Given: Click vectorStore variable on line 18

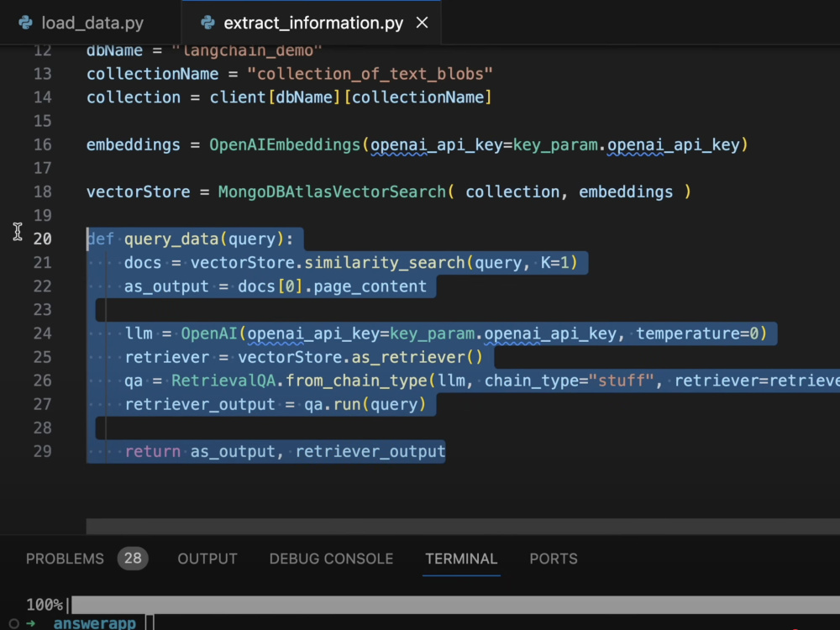Looking at the screenshot, I should [139, 192].
